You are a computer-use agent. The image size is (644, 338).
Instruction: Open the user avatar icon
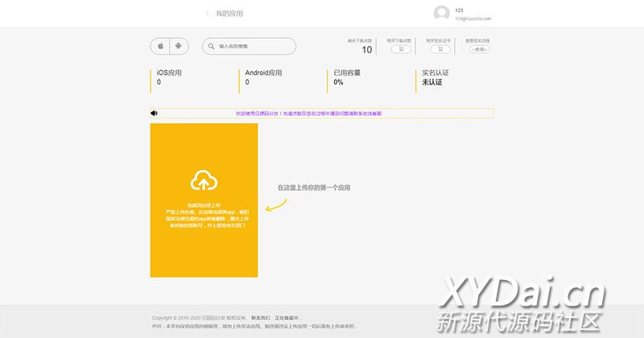coord(441,13)
